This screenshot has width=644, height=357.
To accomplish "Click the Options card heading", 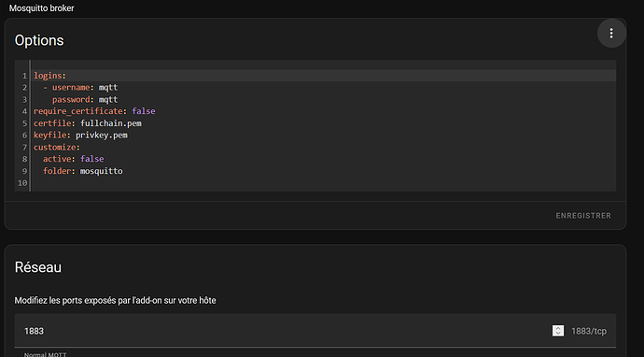I will pyautogui.click(x=39, y=40).
